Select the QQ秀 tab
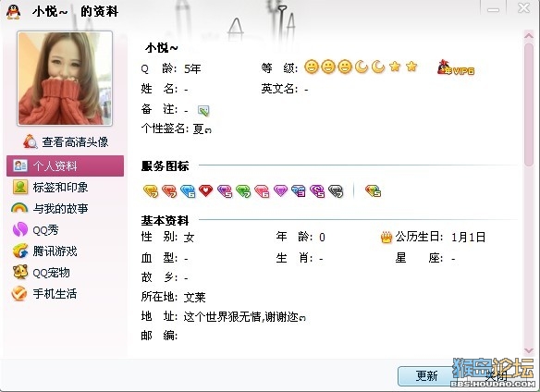 (x=65, y=230)
